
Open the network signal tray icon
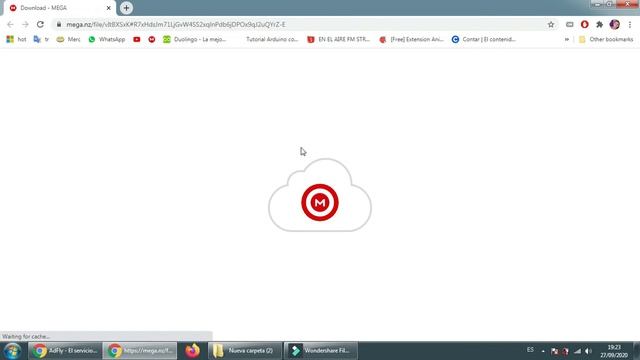577,351
